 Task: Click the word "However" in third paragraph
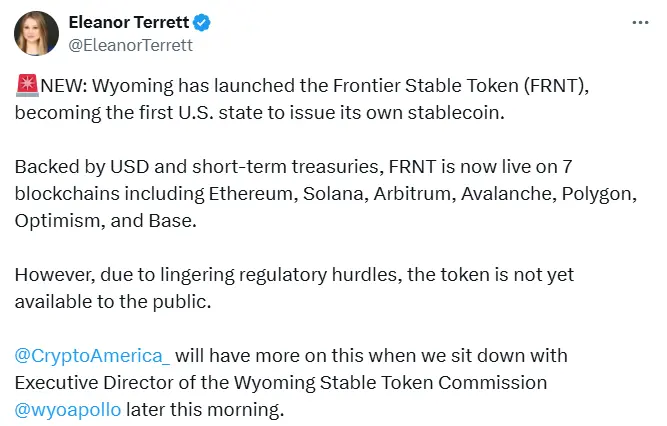click(50, 274)
